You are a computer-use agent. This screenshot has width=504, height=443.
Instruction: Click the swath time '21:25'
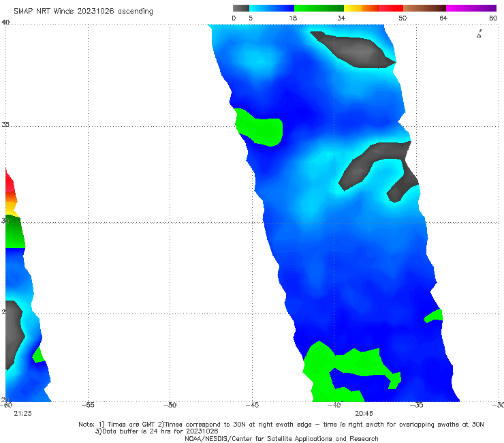pos(23,414)
